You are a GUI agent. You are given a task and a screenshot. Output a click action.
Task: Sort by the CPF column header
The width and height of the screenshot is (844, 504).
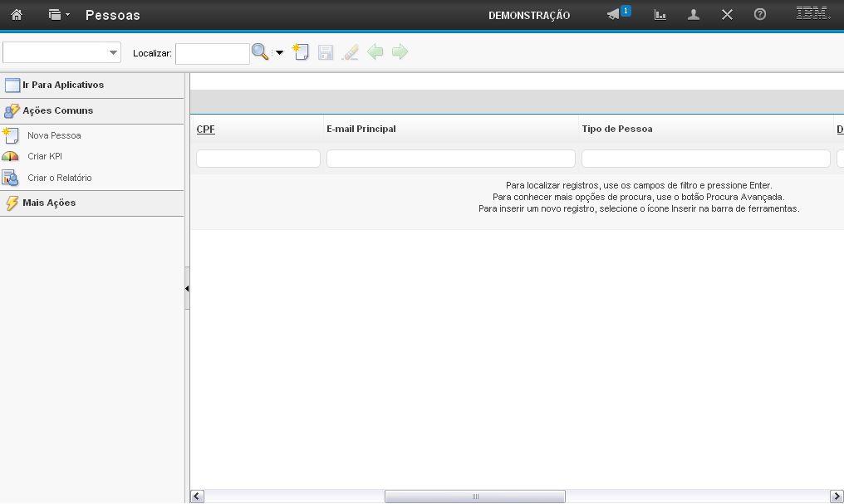pyautogui.click(x=205, y=129)
